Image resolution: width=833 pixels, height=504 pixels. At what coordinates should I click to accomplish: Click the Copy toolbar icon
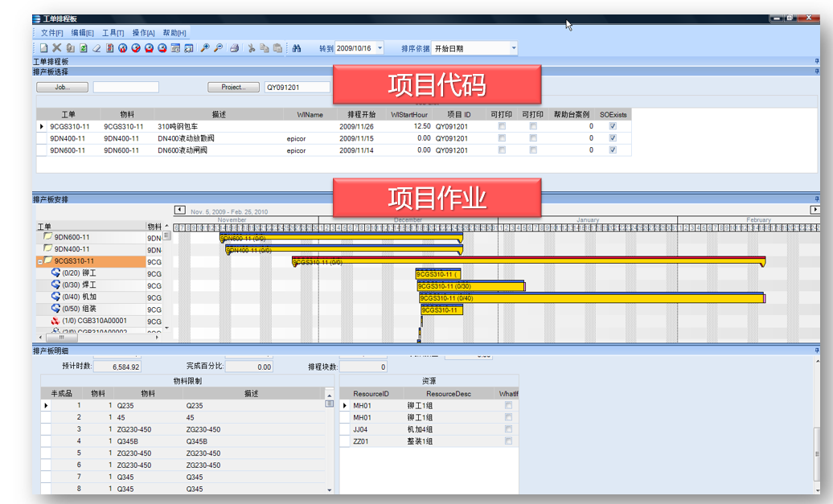click(265, 48)
